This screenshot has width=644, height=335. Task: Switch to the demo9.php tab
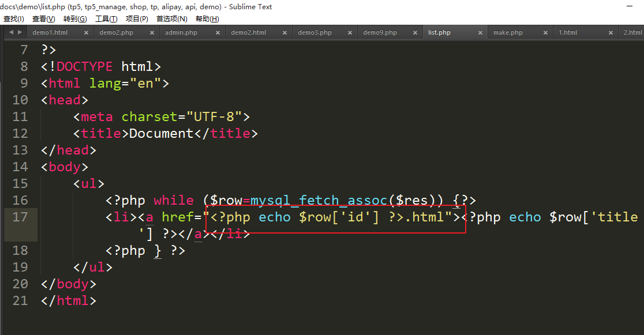coord(380,33)
